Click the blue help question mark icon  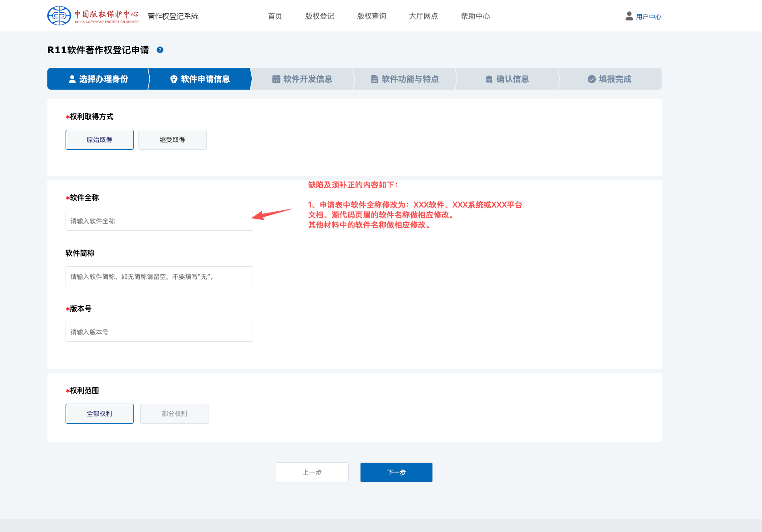[x=160, y=50]
